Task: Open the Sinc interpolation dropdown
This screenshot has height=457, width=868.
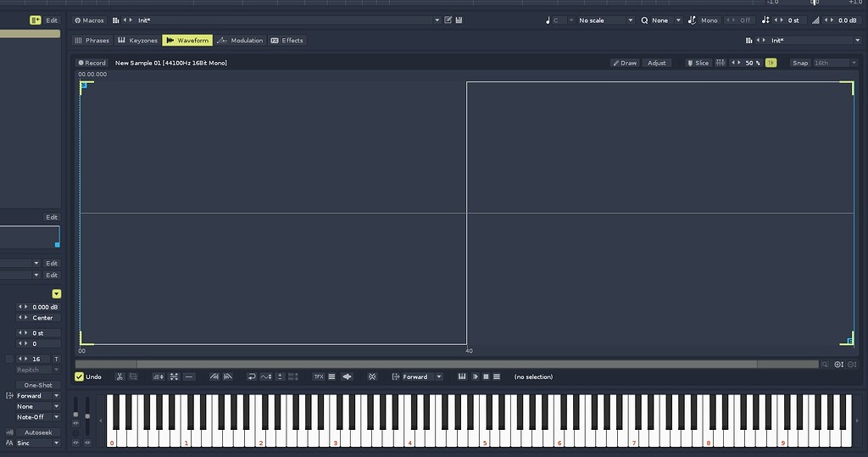Action: click(x=37, y=443)
